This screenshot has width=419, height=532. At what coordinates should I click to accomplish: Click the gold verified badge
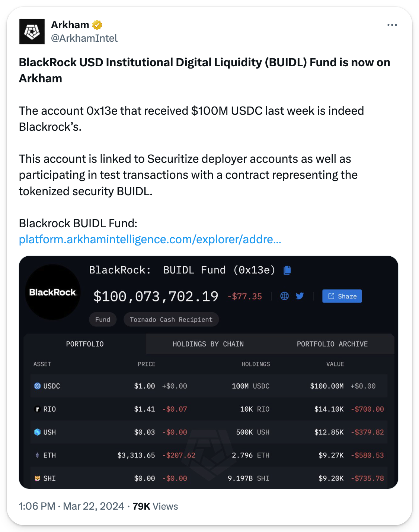(97, 25)
